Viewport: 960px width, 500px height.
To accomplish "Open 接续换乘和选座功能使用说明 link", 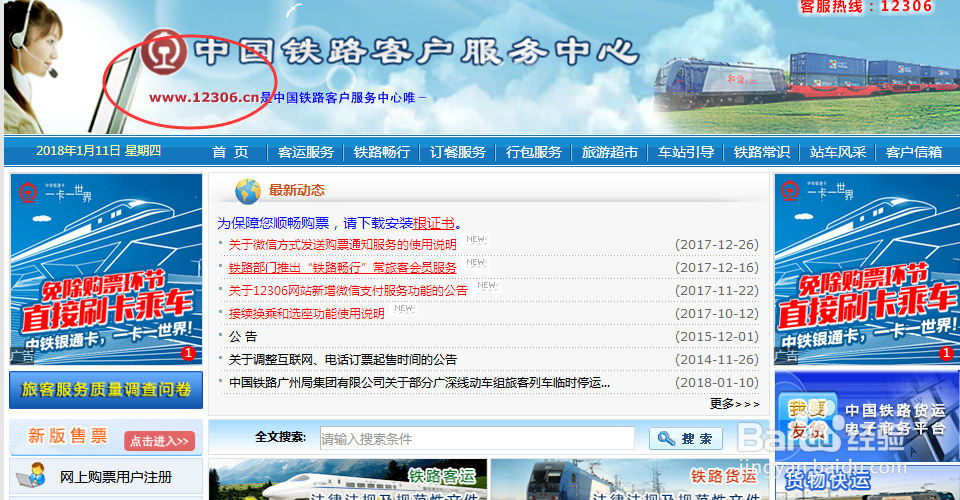I will (306, 313).
